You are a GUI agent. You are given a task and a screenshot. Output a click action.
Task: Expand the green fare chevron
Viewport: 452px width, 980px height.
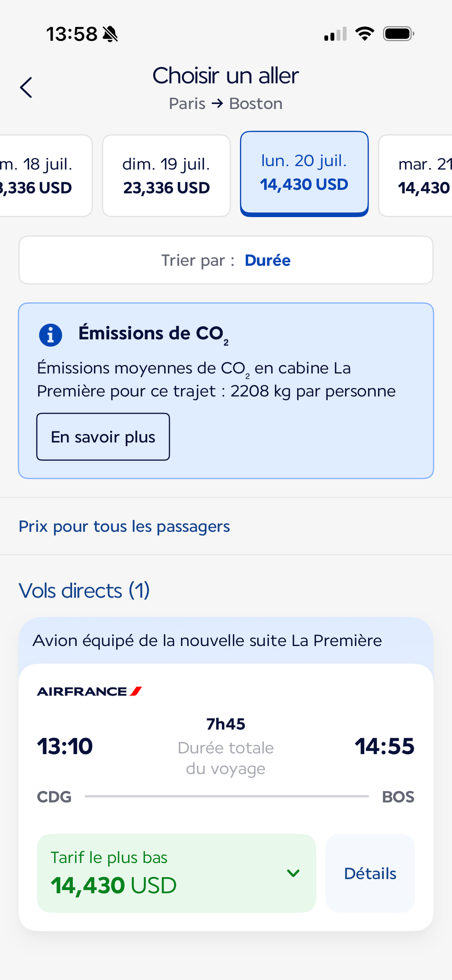tap(293, 873)
